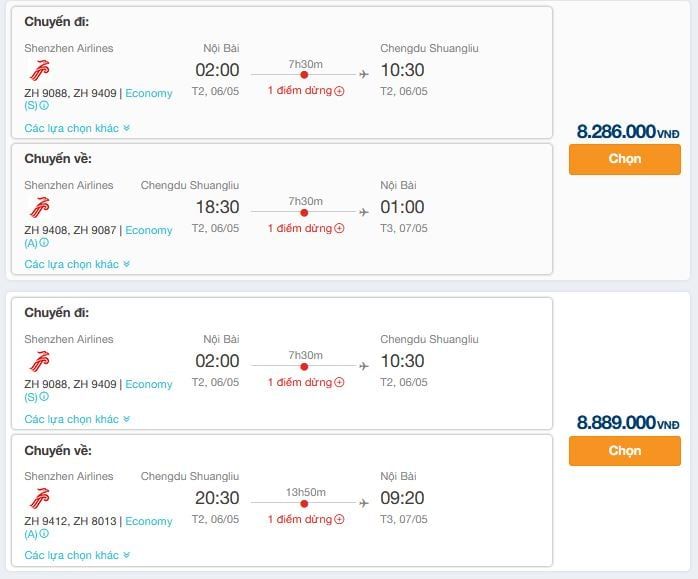
Task: Click Chọn button for the 8.889.000 VND fare
Action: tap(624, 451)
